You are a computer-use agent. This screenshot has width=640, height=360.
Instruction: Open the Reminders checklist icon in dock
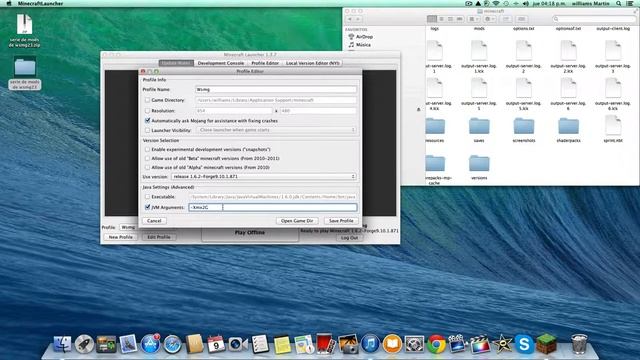(260, 344)
